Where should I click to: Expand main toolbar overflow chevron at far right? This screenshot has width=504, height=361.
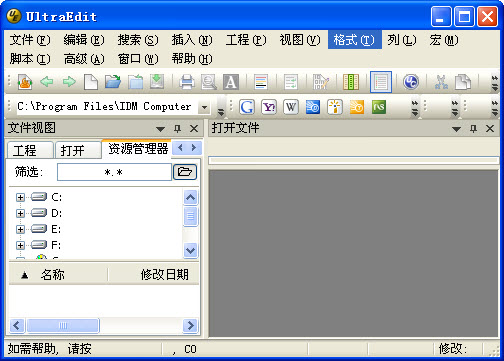[495, 83]
